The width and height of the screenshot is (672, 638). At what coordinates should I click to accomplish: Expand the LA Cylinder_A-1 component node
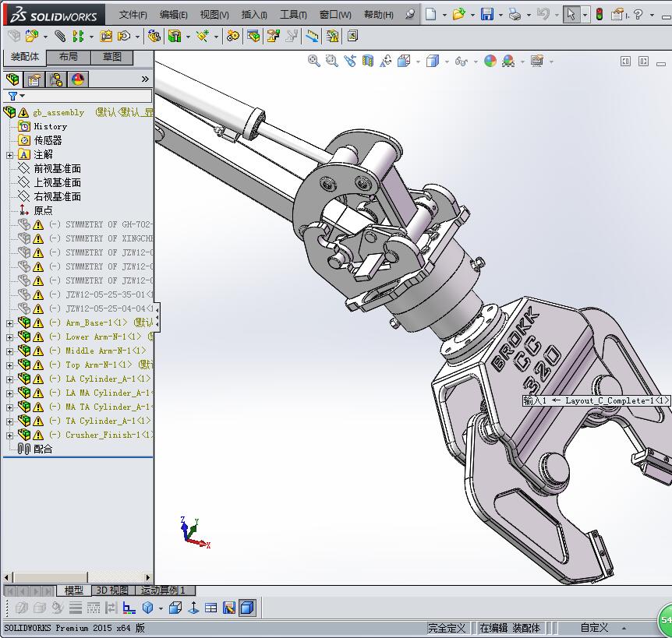point(9,379)
